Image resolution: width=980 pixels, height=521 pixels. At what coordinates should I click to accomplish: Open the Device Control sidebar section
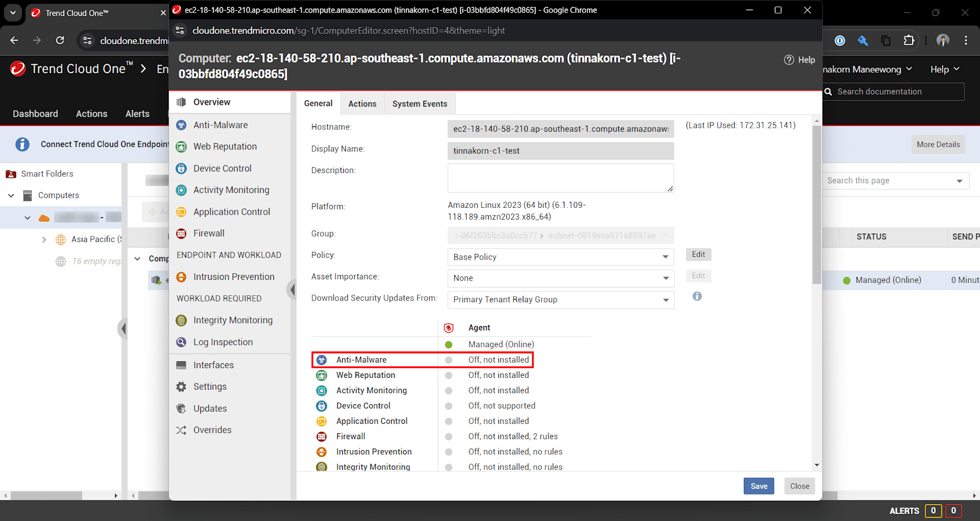[x=222, y=168]
